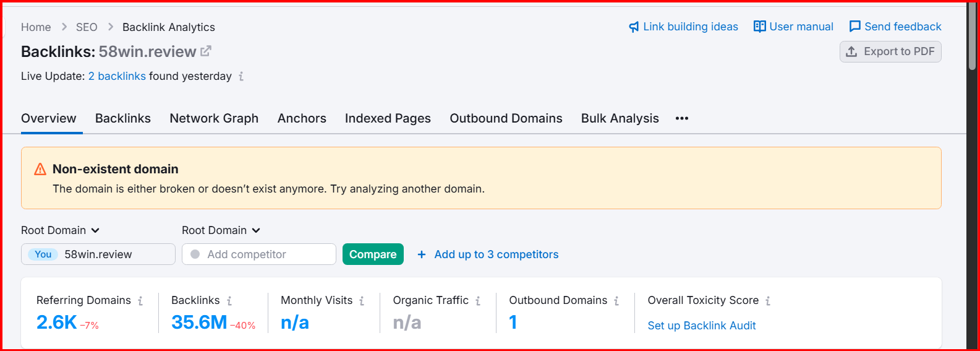This screenshot has width=980, height=351.
Task: Click info icon beside Referring Domains
Action: 140,301
